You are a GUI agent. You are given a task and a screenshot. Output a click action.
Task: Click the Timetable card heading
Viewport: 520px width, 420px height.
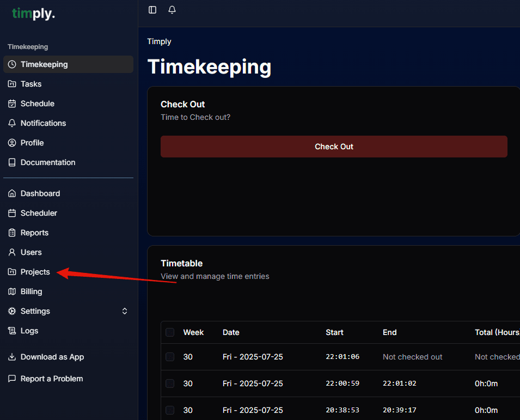(182, 263)
